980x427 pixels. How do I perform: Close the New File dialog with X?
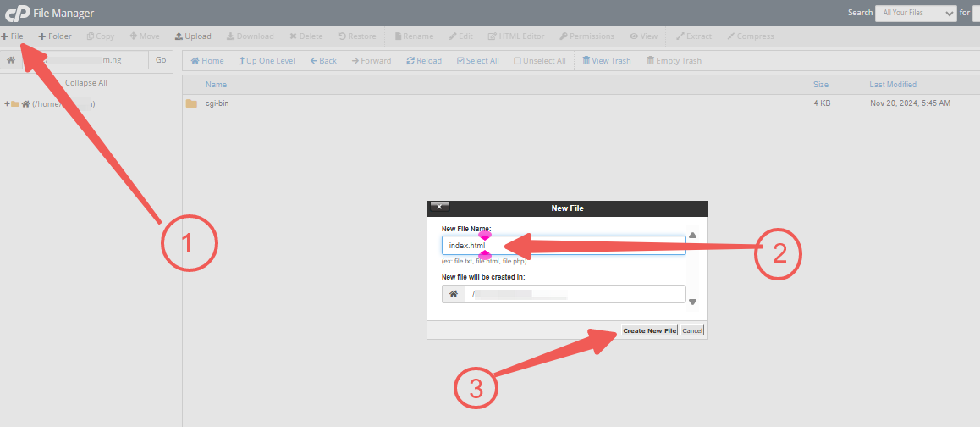coord(439,208)
